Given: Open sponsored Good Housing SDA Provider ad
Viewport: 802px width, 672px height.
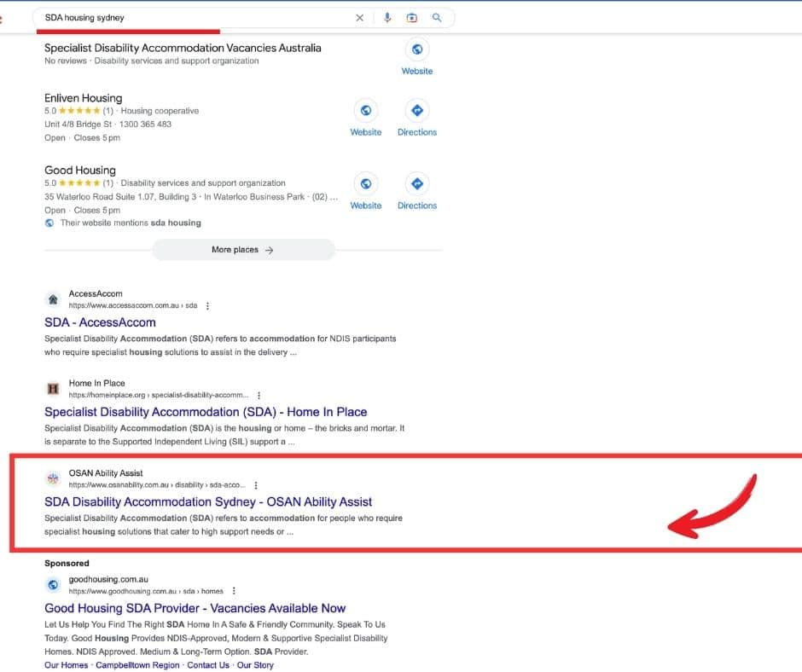Looking at the screenshot, I should click(195, 608).
